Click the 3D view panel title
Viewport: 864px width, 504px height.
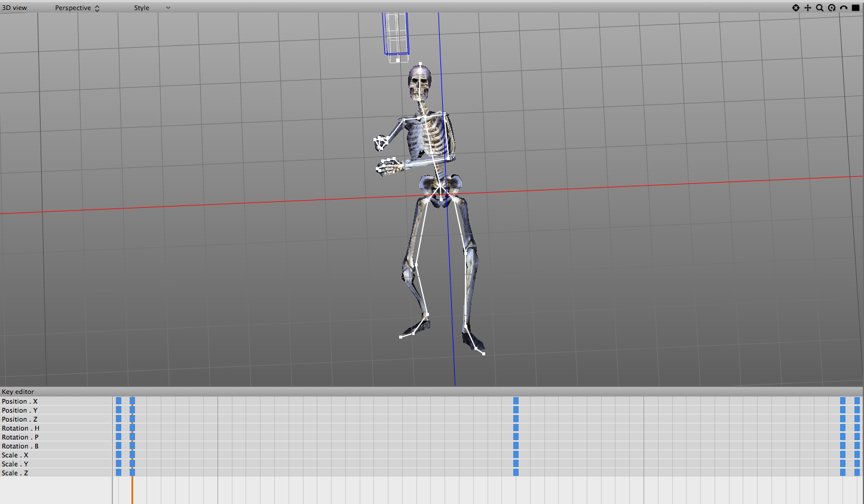[x=14, y=8]
